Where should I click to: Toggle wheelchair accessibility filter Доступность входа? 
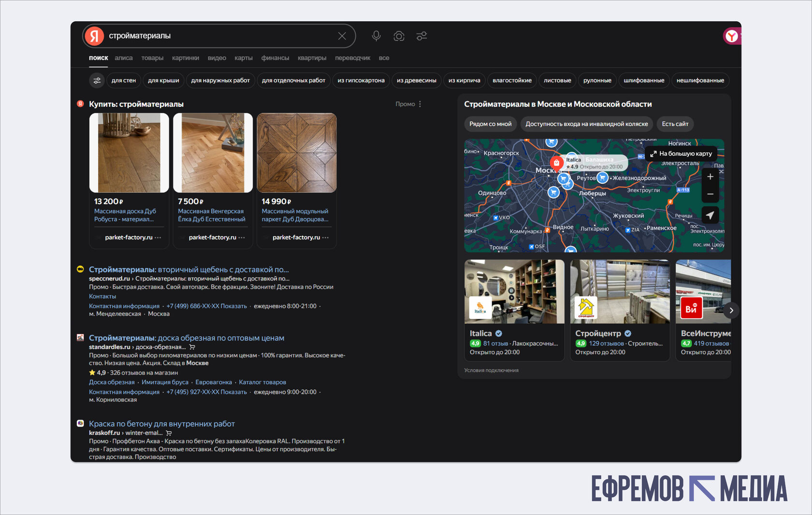tap(587, 124)
